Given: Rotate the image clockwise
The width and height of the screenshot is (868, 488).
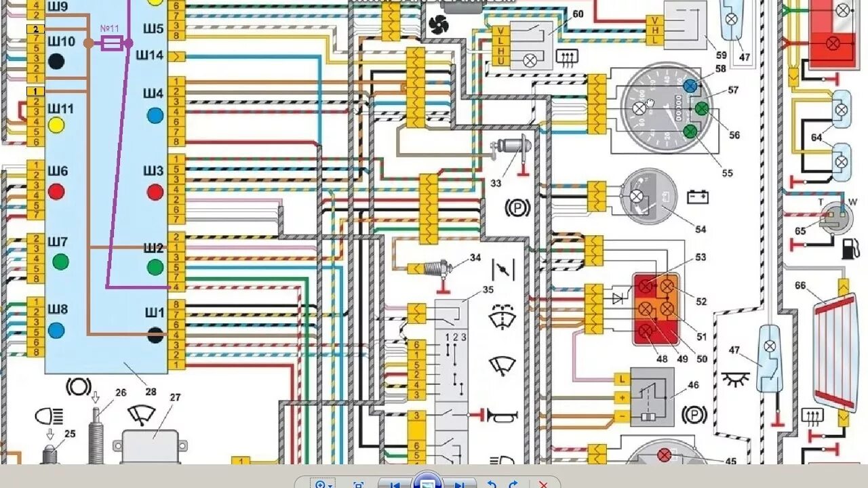Looking at the screenshot, I should (x=513, y=484).
